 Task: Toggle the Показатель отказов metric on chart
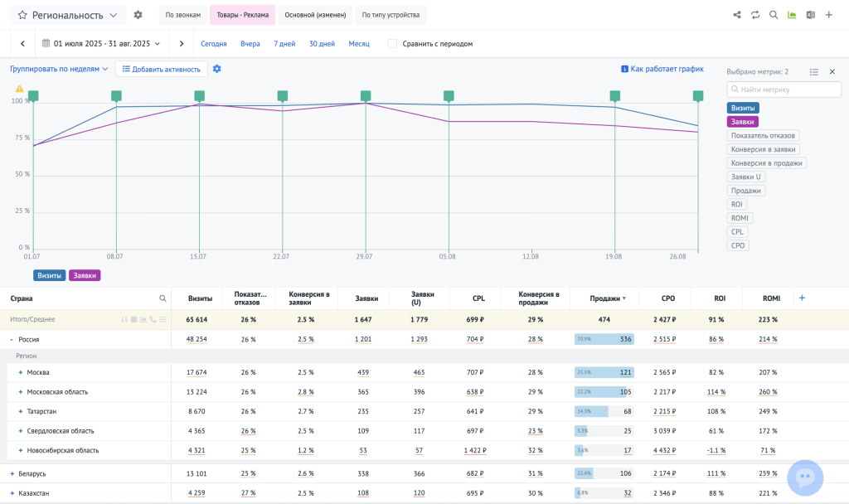pyautogui.click(x=763, y=135)
